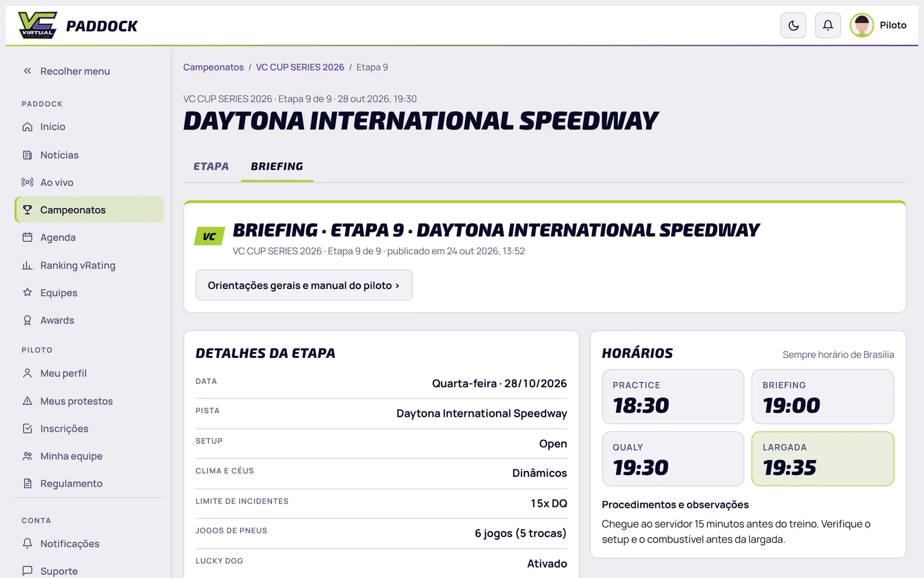Click the VC Virtual Paddock logo
Viewport: 924px width, 578px height.
coord(78,25)
